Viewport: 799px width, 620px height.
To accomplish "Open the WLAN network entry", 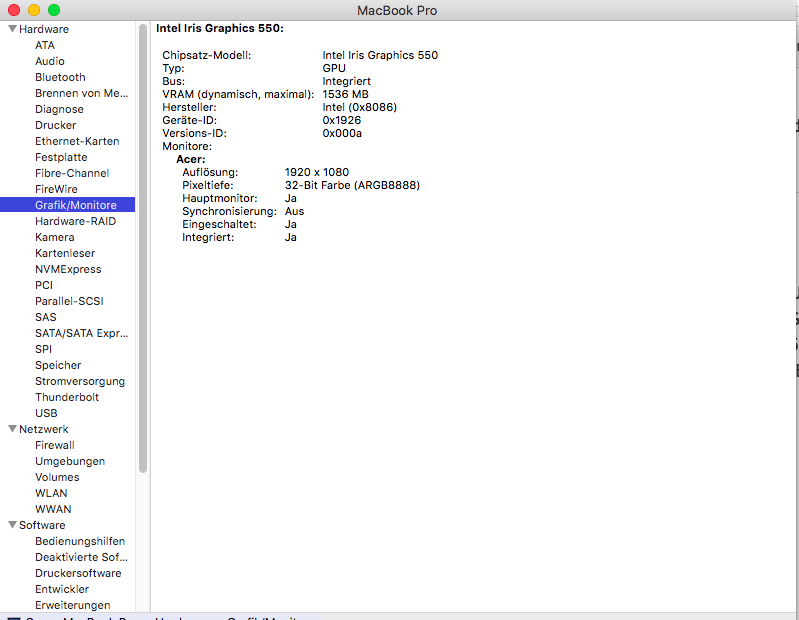I will click(51, 493).
